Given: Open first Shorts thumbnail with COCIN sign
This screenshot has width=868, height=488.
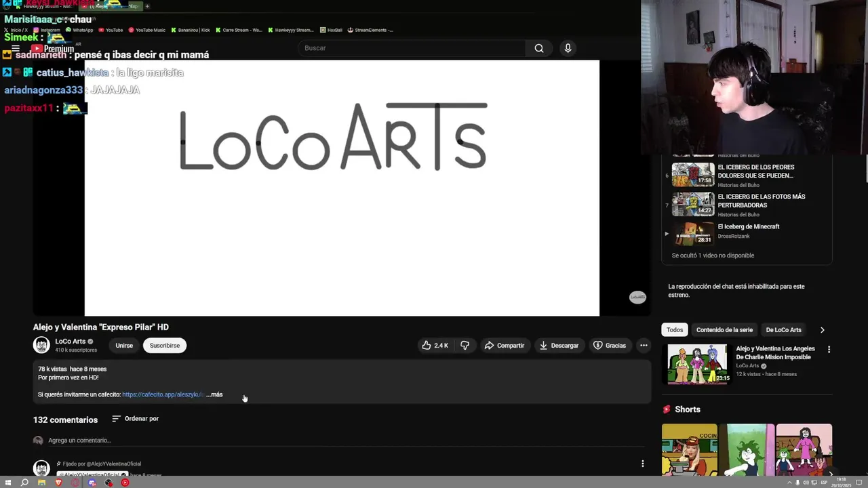Looking at the screenshot, I should [x=689, y=450].
